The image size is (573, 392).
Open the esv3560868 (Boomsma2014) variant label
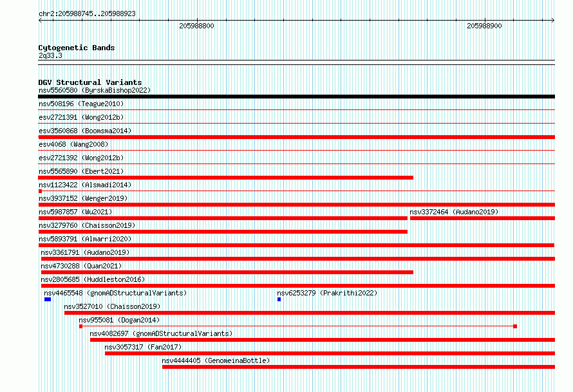[x=85, y=131]
